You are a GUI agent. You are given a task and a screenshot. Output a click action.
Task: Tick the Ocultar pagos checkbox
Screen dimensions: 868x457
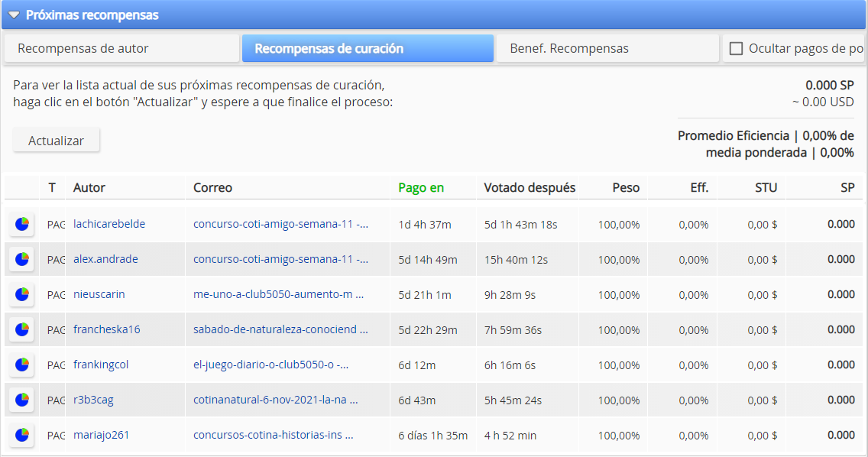[736, 49]
